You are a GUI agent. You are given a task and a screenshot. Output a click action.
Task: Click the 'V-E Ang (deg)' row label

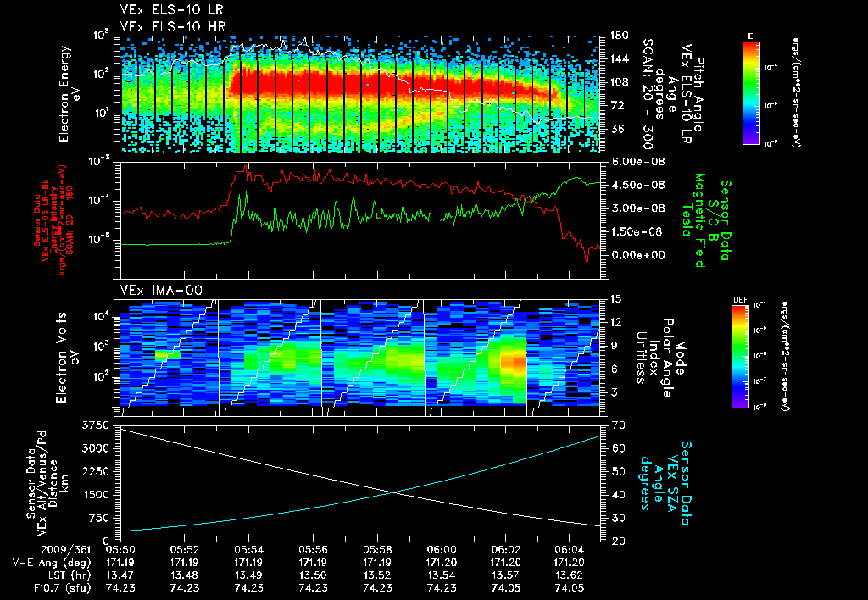[52, 563]
